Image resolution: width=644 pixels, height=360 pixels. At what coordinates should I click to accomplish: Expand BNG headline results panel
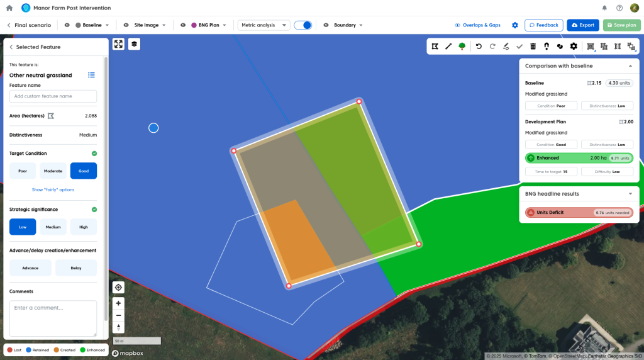tap(630, 194)
